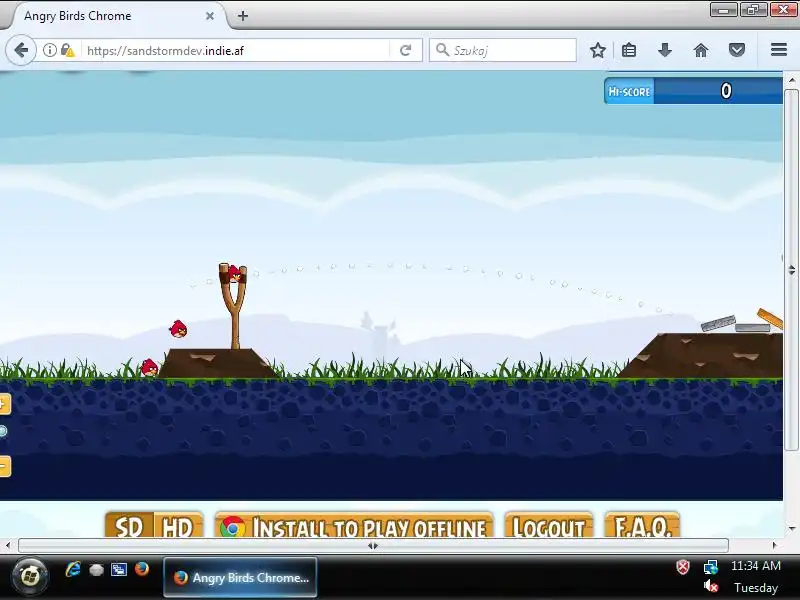800x600 pixels.
Task: Click the Pocket save icon
Action: pyautogui.click(x=737, y=50)
